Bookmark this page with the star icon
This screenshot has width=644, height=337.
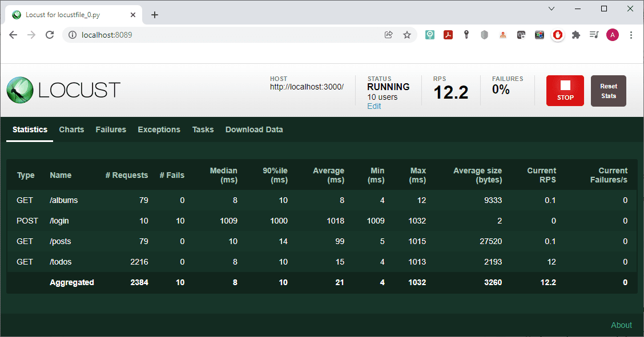(x=407, y=35)
